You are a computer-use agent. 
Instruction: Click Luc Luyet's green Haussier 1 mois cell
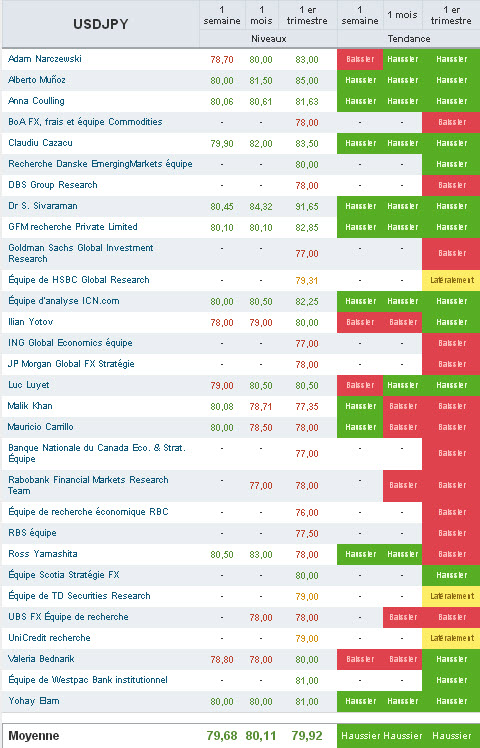coord(403,385)
